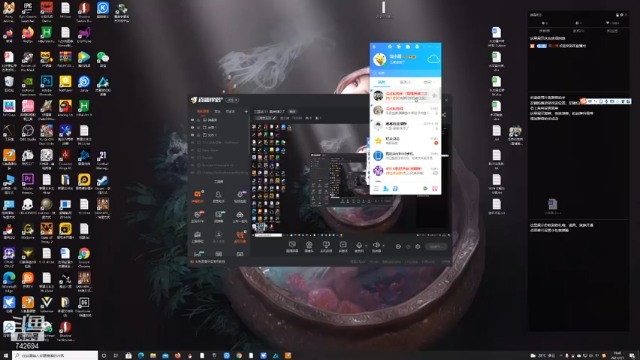The image size is (640, 360).
Task: Expand the arrow beside the speaker icon
Action: (x=383, y=246)
